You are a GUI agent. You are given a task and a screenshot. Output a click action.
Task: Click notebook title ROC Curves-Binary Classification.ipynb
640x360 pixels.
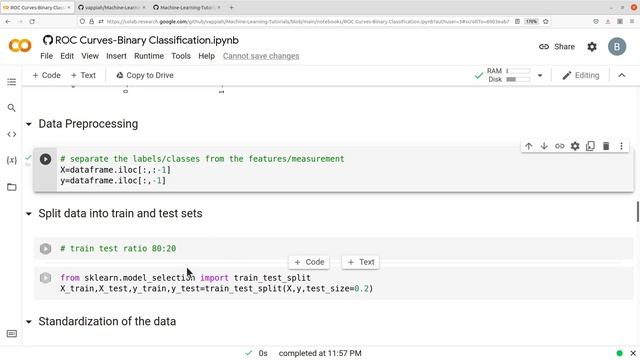147,40
